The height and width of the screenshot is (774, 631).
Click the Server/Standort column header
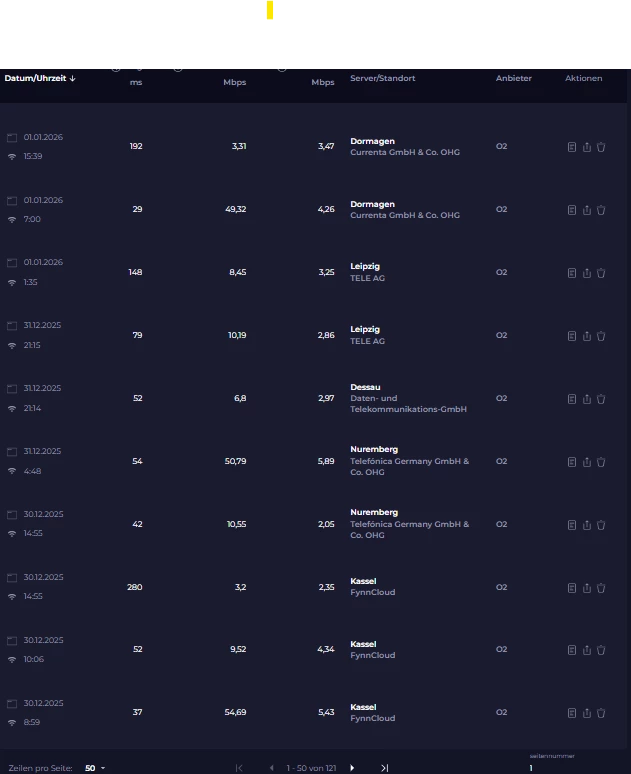[382, 78]
